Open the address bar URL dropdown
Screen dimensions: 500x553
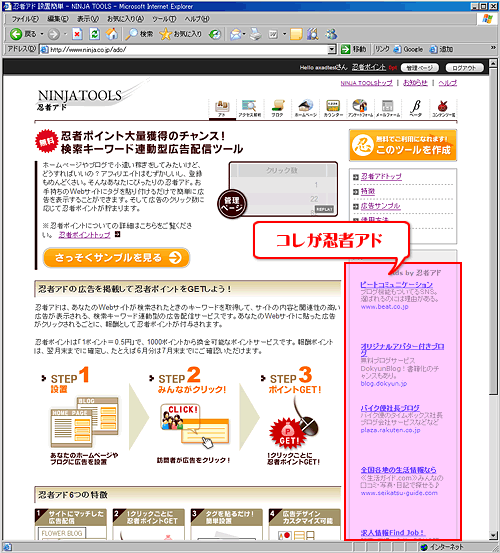(x=331, y=49)
